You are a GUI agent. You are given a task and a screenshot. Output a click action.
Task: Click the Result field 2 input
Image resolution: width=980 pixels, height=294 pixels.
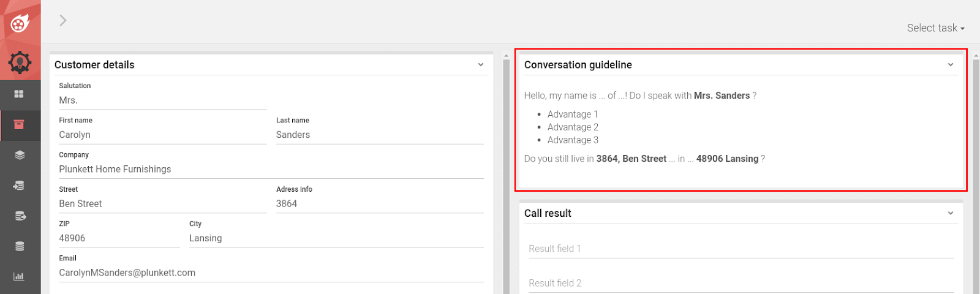tap(741, 283)
